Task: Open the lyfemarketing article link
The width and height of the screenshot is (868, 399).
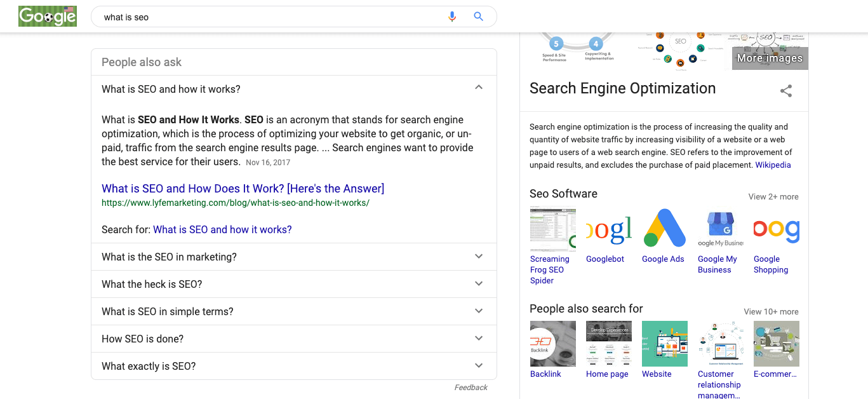Action: [243, 188]
